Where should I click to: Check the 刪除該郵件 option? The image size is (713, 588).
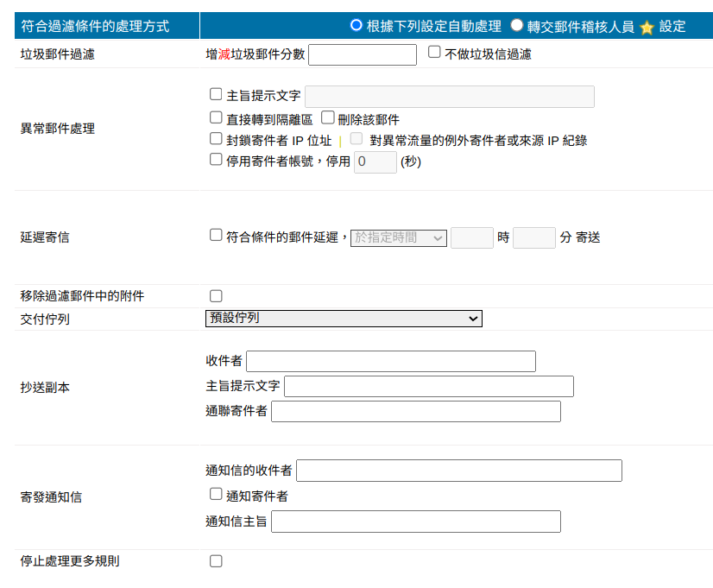[327, 117]
